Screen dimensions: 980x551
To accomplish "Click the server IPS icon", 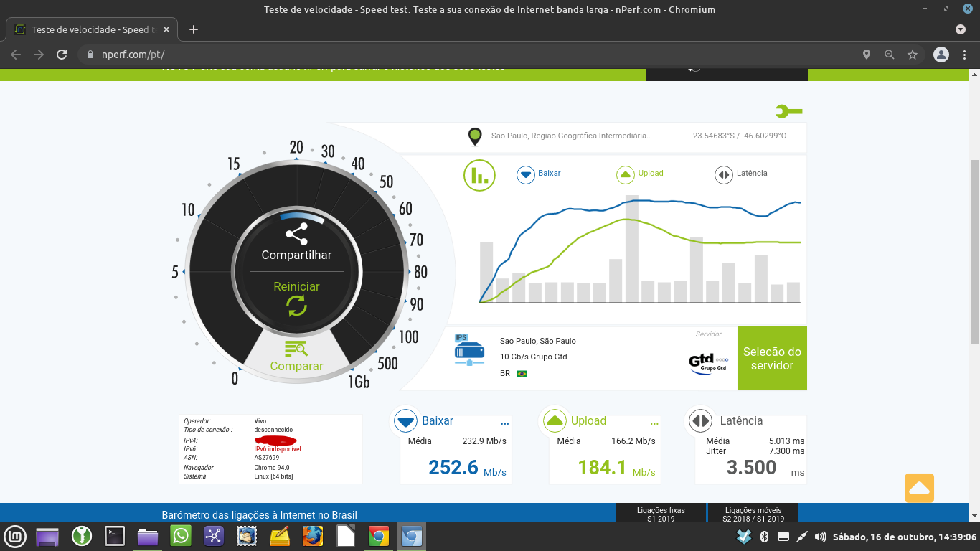I will click(469, 350).
